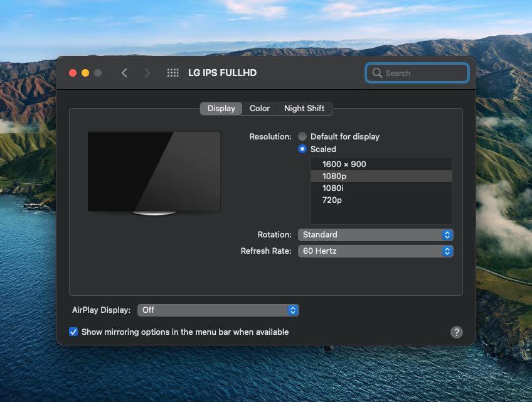
Task: Choose the 1080i resolution
Action: pos(381,188)
